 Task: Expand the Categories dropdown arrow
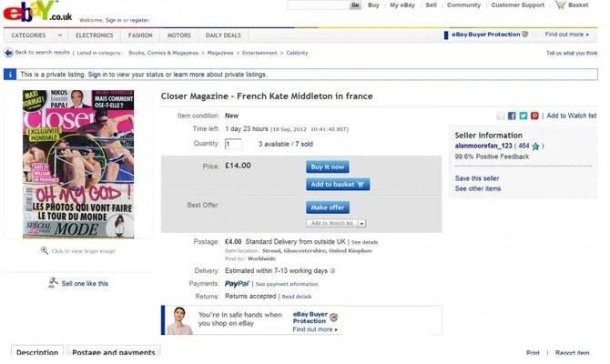(x=54, y=35)
